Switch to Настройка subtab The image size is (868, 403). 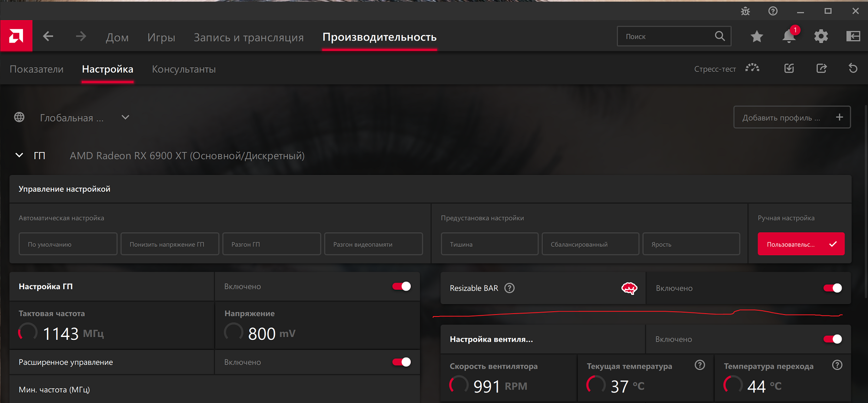click(108, 69)
